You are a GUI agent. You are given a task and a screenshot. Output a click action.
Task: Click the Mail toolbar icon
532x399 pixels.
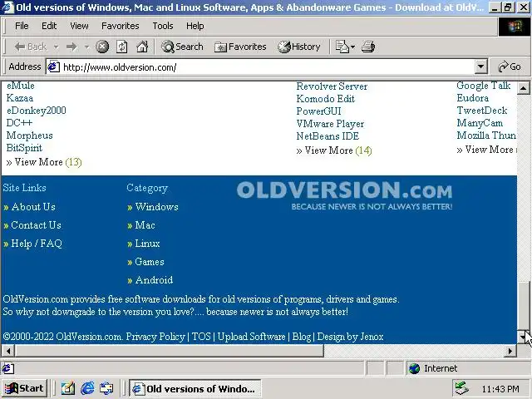pos(342,47)
